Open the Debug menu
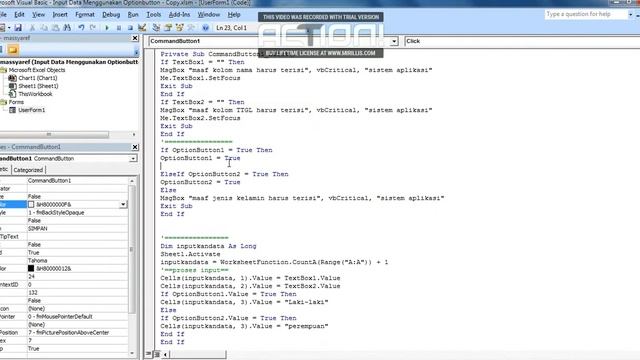 (x=111, y=15)
